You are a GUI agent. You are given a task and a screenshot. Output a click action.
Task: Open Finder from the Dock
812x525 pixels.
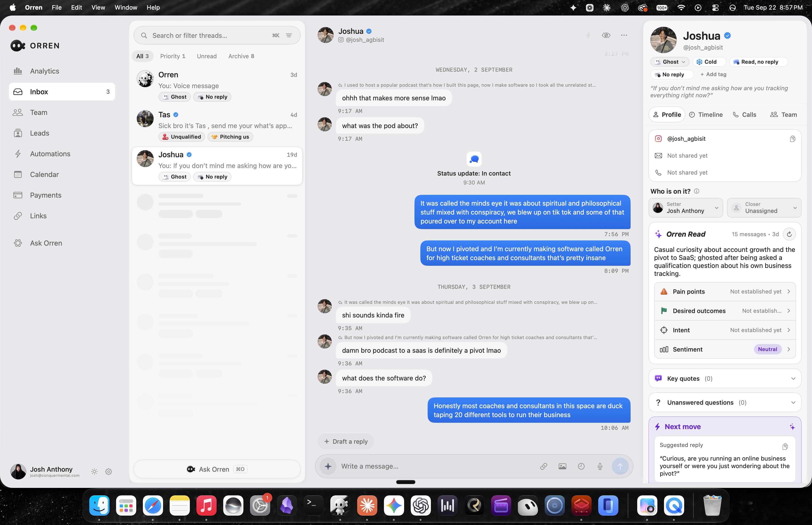click(99, 505)
